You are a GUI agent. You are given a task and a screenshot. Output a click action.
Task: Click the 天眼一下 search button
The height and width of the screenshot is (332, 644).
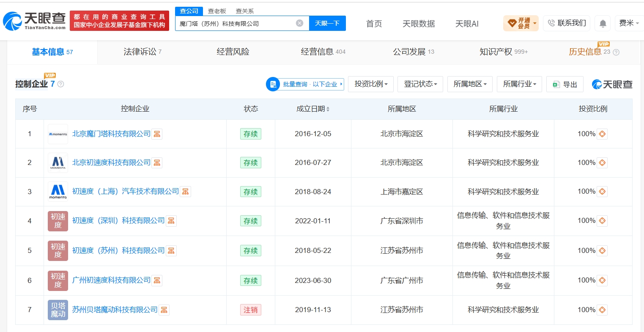pos(327,23)
